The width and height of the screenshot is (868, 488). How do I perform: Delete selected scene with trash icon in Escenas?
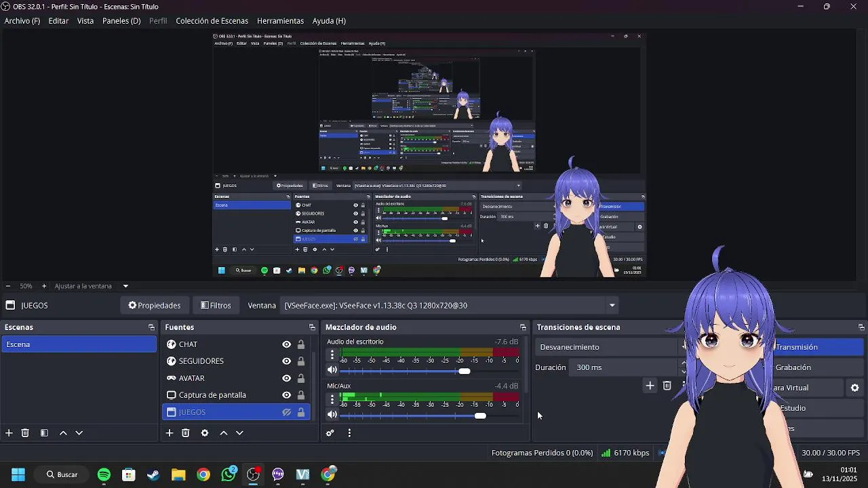point(25,432)
